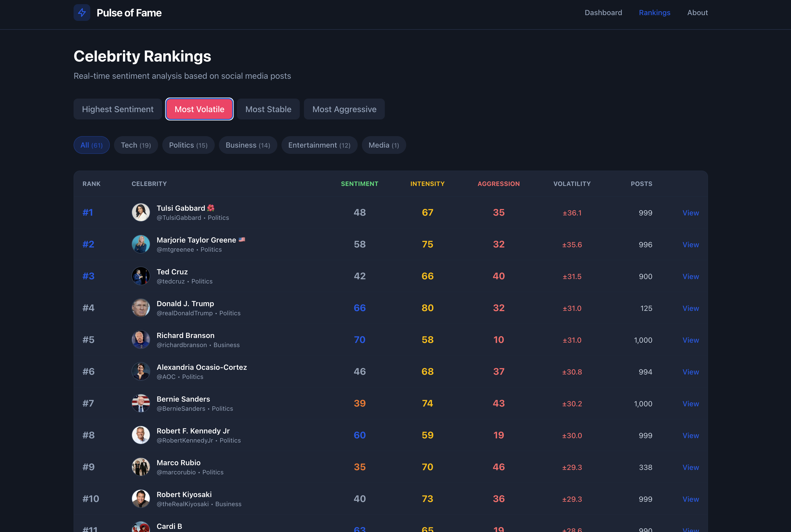Open Alexandria Ocasio-Cortez's avatar
The height and width of the screenshot is (532, 791).
pos(141,371)
